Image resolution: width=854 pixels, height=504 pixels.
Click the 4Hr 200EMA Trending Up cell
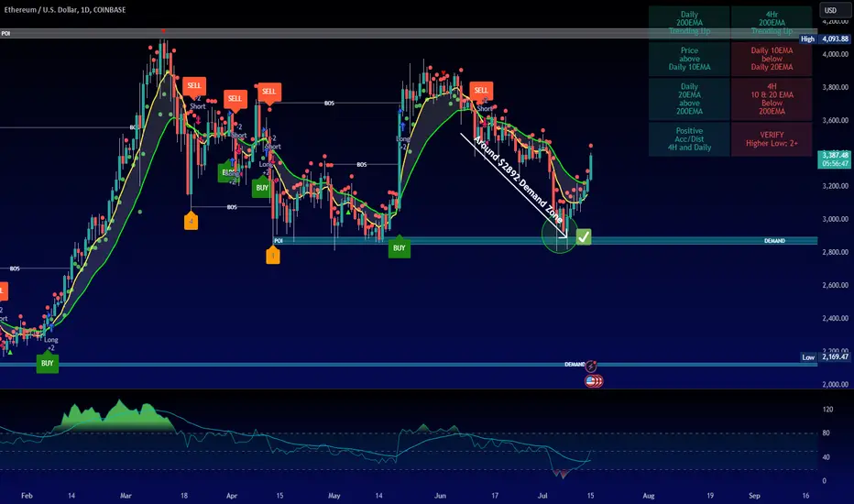click(x=772, y=22)
